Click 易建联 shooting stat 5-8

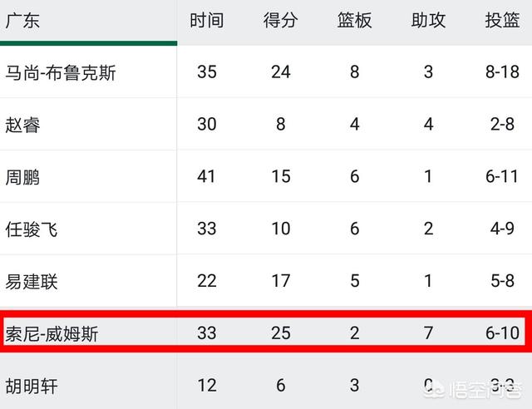click(x=502, y=281)
